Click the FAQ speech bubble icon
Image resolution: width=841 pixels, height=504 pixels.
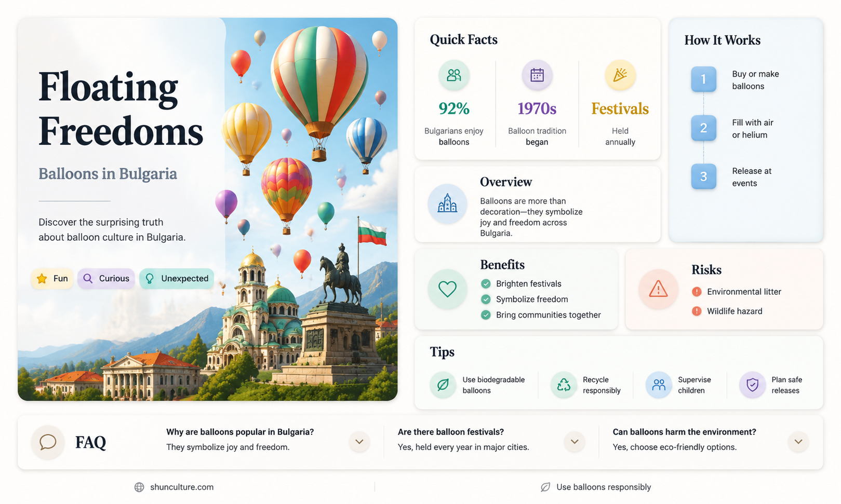click(x=48, y=442)
